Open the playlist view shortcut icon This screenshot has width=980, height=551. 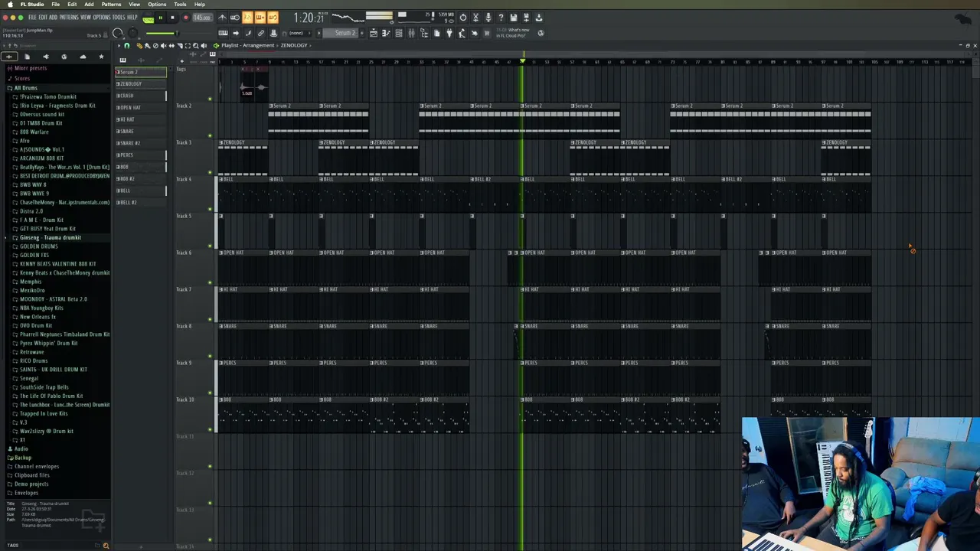click(x=374, y=33)
